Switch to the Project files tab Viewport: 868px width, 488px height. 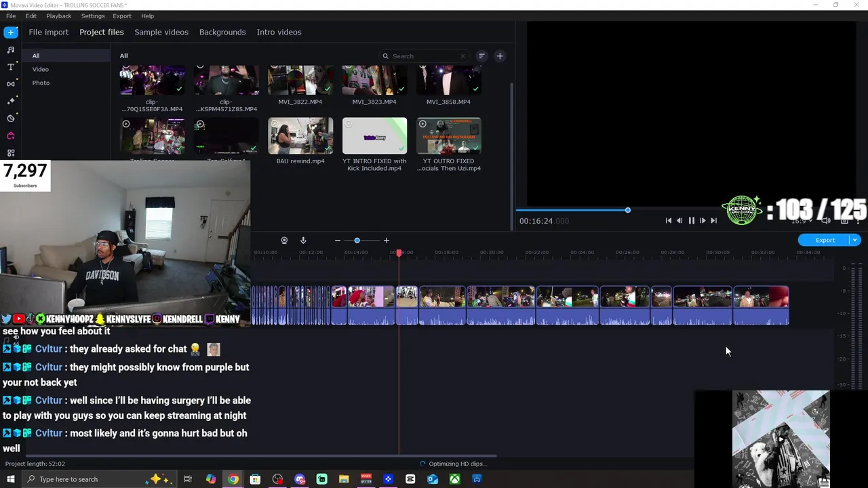(x=102, y=32)
